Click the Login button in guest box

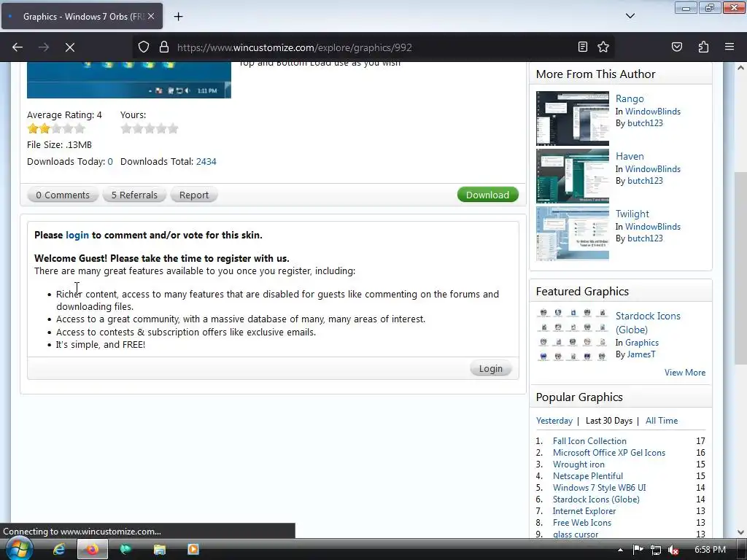click(x=491, y=368)
